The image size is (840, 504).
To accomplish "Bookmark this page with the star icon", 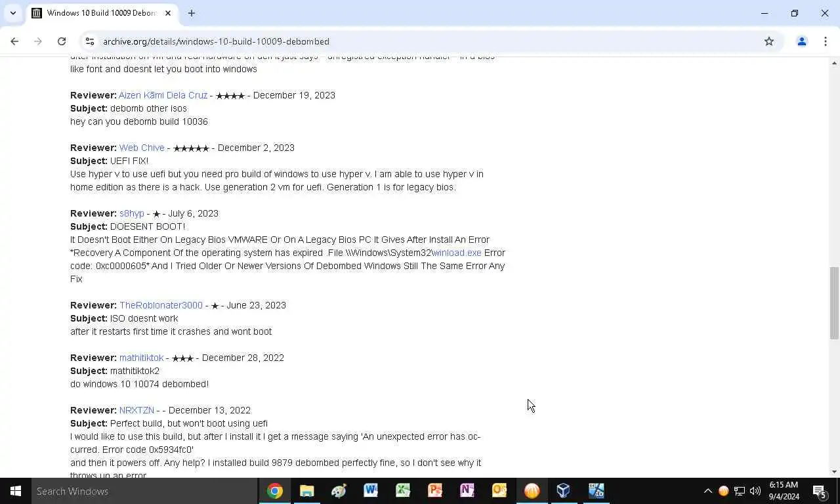I will pos(769,41).
